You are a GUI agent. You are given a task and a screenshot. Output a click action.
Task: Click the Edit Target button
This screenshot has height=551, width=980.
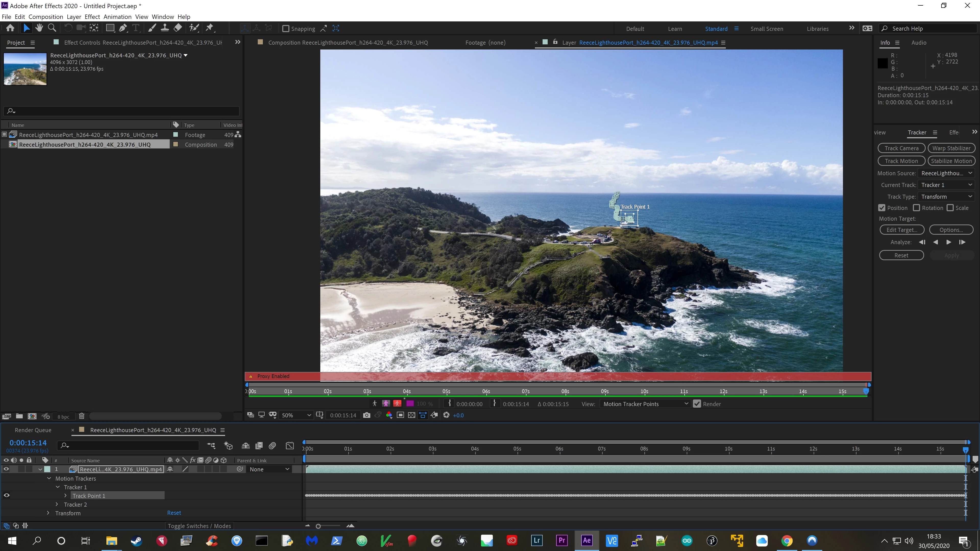pyautogui.click(x=901, y=230)
